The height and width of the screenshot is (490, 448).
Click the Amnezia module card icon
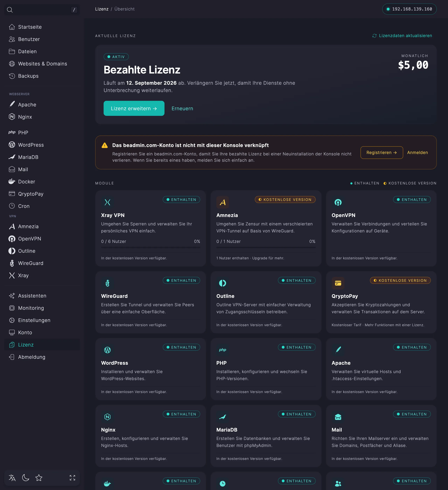(223, 202)
